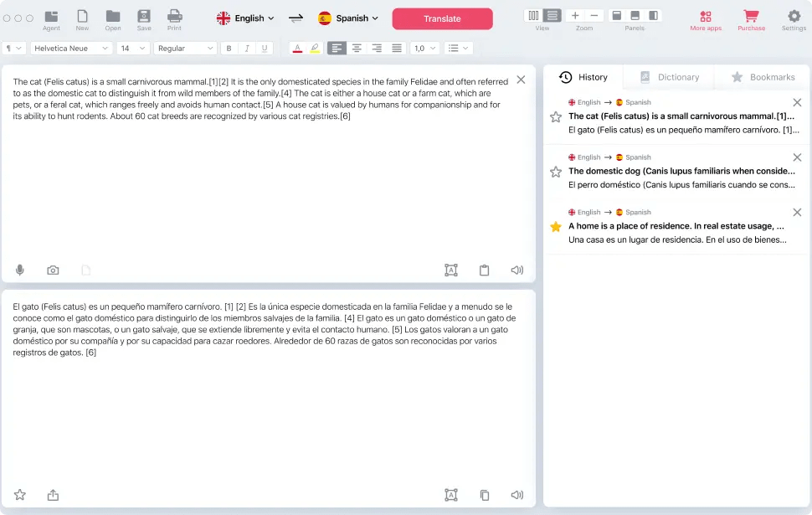The height and width of the screenshot is (515, 812).
Task: Switch to the Bookmarks tab
Action: (x=762, y=76)
